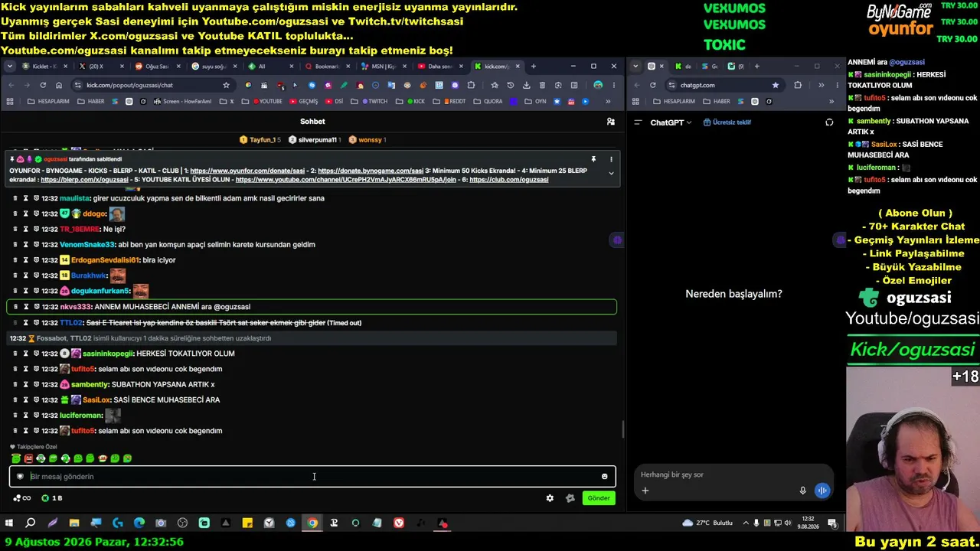Click username maulista in chat
980x551 pixels.
pyautogui.click(x=74, y=198)
